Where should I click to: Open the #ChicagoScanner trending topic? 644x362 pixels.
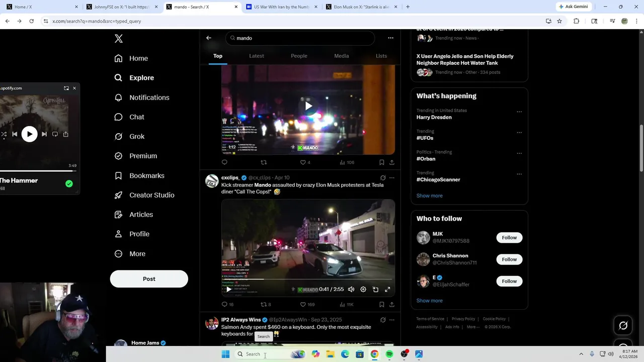coord(438,179)
